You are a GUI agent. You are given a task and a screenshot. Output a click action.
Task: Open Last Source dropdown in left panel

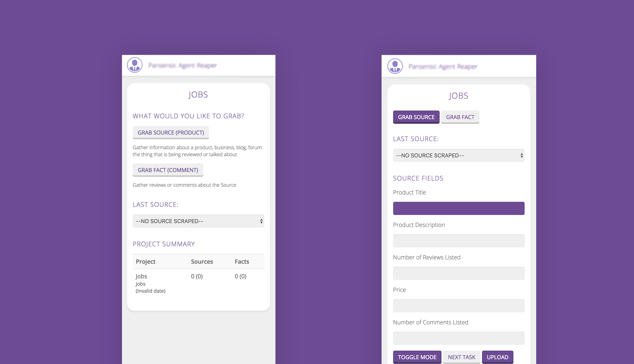tap(199, 221)
